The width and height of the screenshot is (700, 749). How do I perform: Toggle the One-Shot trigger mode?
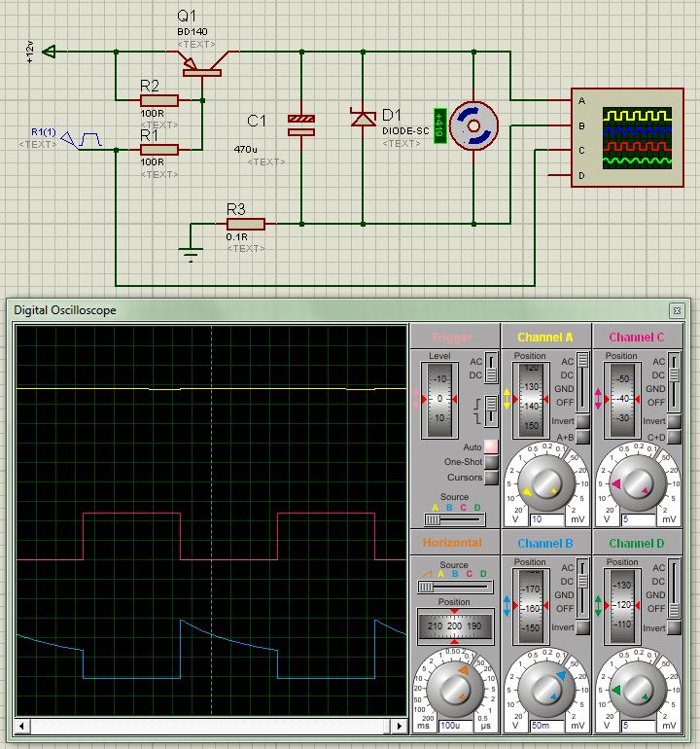491,462
